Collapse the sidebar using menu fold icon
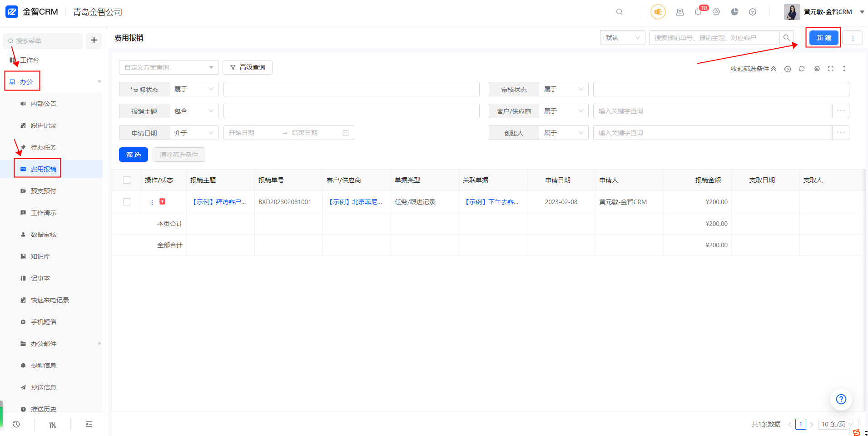The height and width of the screenshot is (436, 868). (x=89, y=424)
